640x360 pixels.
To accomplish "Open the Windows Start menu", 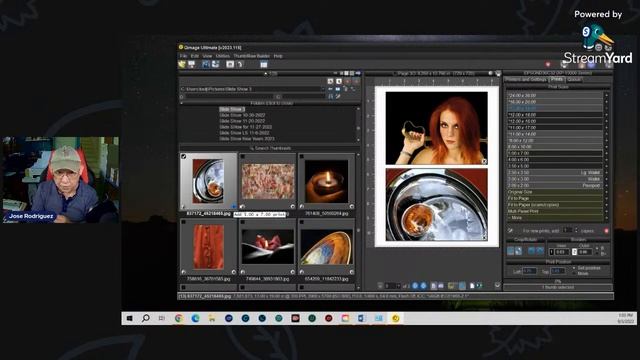I will click(x=129, y=318).
